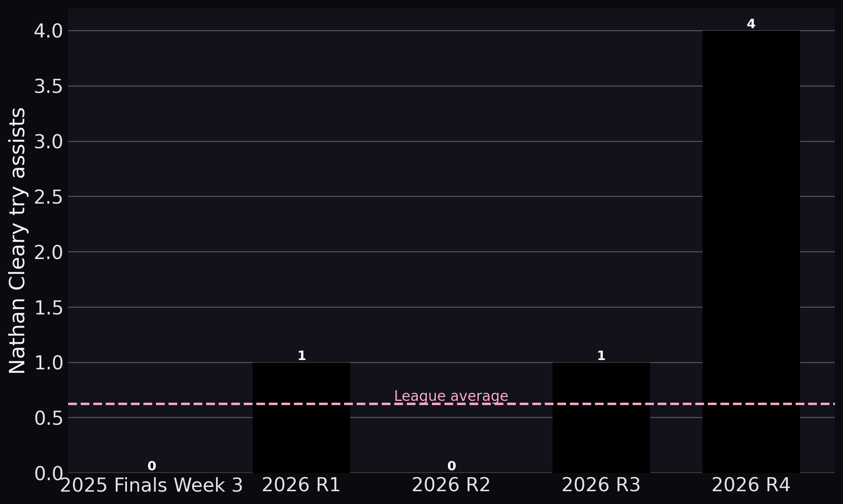Screen dimensions: 843x504
Task: Select the "0" value above 2025 Finals Week 3
Action: click(x=152, y=466)
